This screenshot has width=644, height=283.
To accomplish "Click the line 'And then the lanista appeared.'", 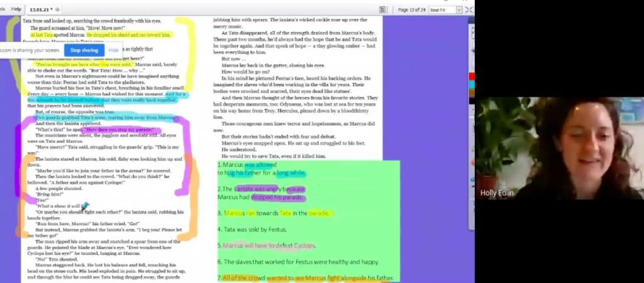I will coord(68,123).
